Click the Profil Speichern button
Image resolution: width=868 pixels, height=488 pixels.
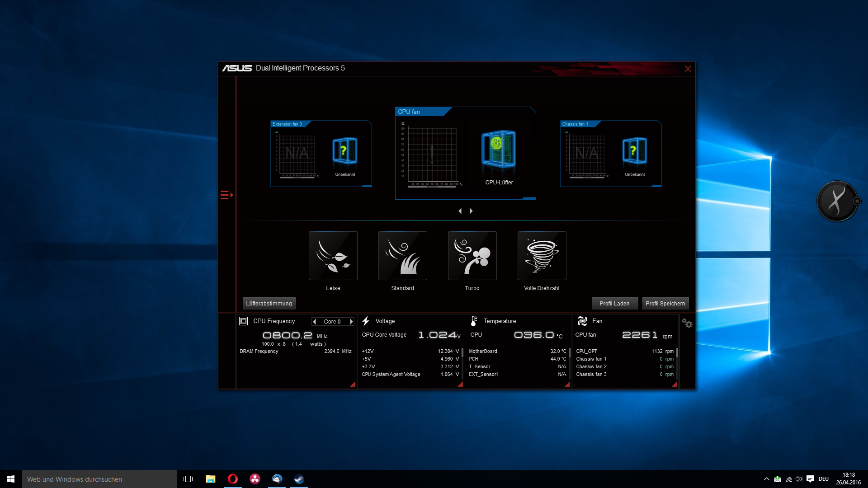point(665,304)
